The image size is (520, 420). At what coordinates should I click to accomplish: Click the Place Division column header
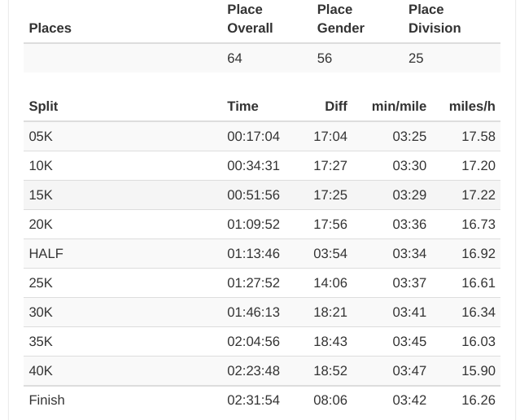pyautogui.click(x=435, y=19)
